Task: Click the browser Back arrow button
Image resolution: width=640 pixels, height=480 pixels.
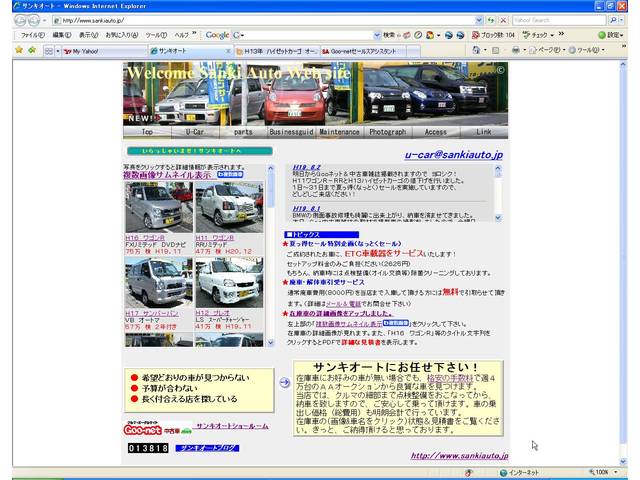Action: (20, 20)
